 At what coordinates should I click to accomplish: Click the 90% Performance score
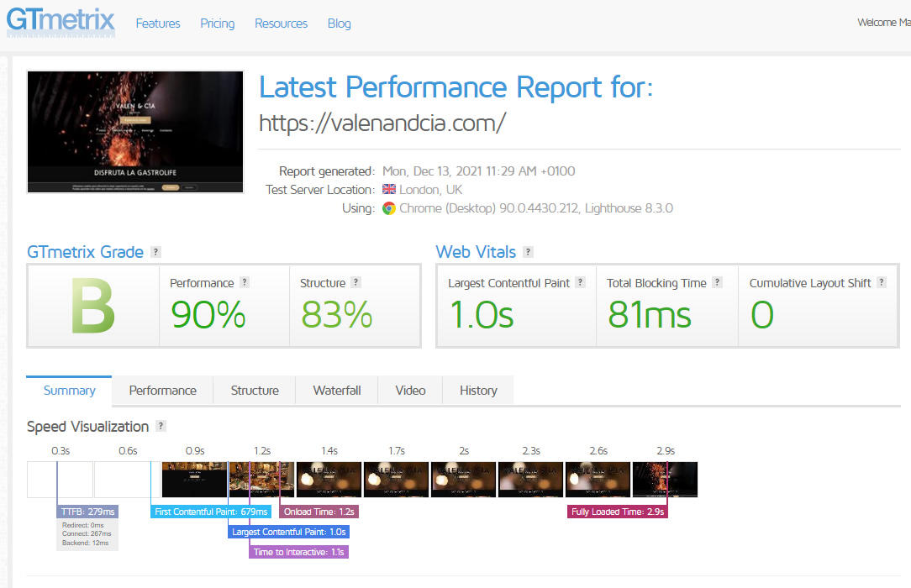coord(208,315)
